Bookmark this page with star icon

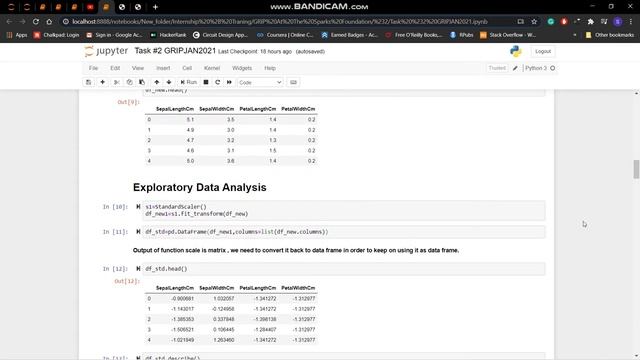pos(534,21)
